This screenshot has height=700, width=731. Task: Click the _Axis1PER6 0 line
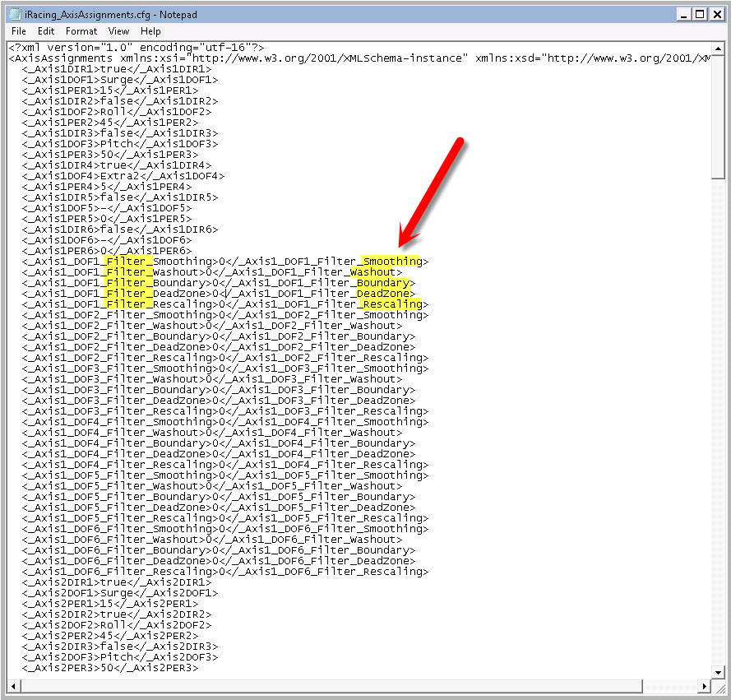coord(107,251)
